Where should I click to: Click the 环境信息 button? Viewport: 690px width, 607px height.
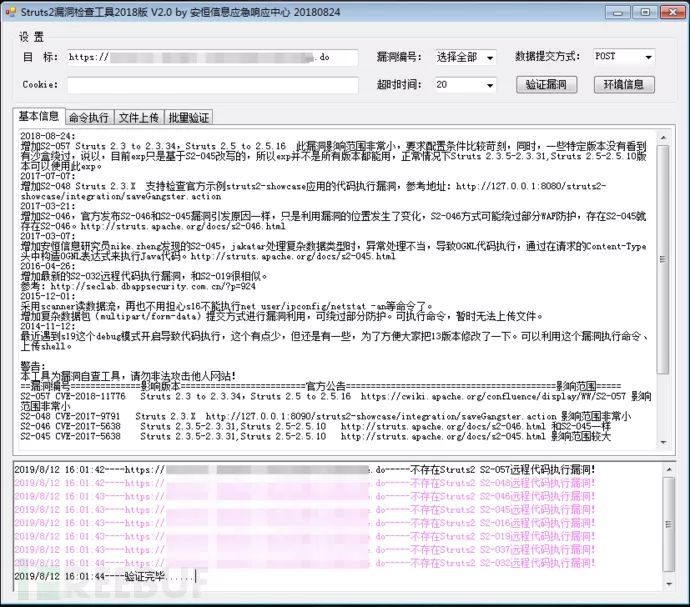pos(624,85)
